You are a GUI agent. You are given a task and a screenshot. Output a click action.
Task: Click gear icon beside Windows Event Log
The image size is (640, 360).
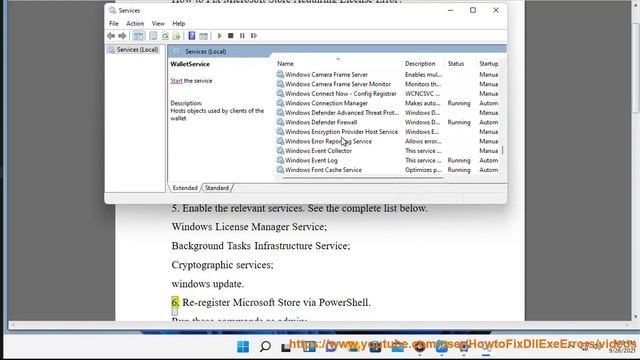click(x=280, y=160)
